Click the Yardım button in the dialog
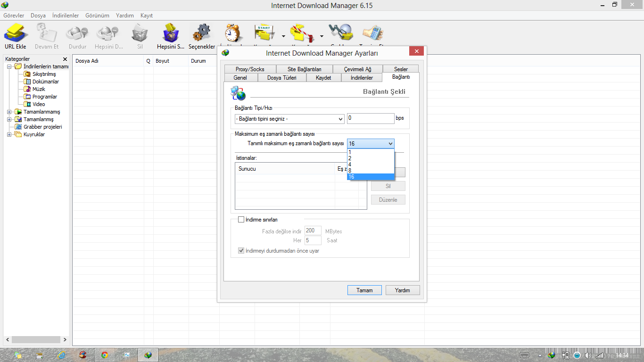Screen dimensions: 644x362 (403, 290)
